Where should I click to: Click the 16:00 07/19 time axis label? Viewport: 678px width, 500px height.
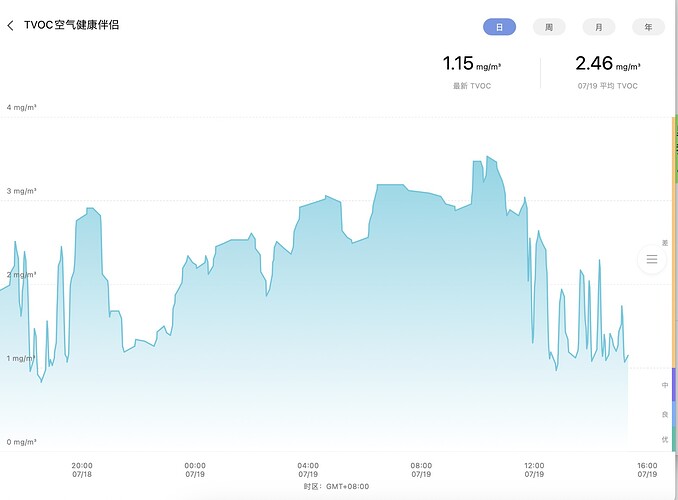(647, 470)
